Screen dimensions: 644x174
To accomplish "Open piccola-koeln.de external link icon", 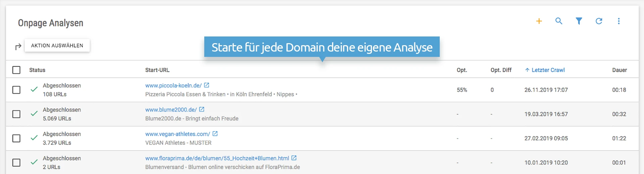I will 207,85.
